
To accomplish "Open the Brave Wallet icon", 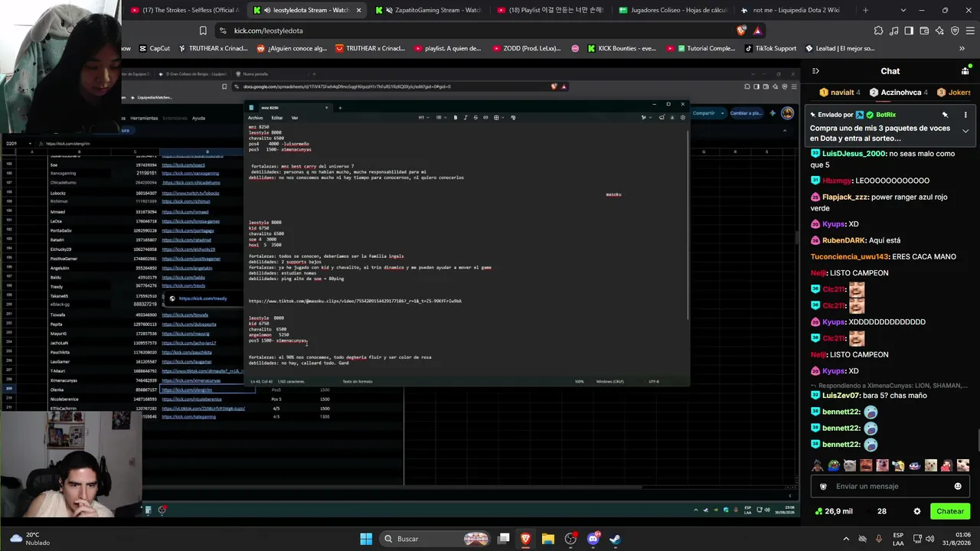I will 925,31.
